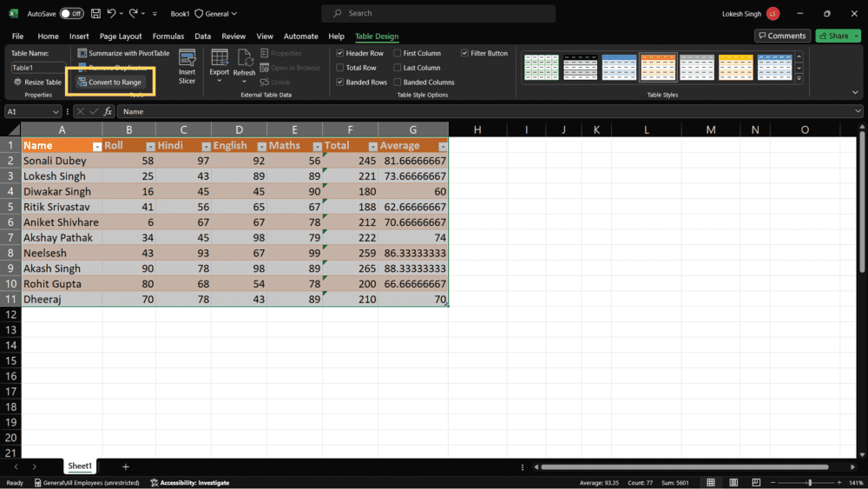Uncheck Filter Button option
Viewport: 868px width, 489px height.
point(464,53)
